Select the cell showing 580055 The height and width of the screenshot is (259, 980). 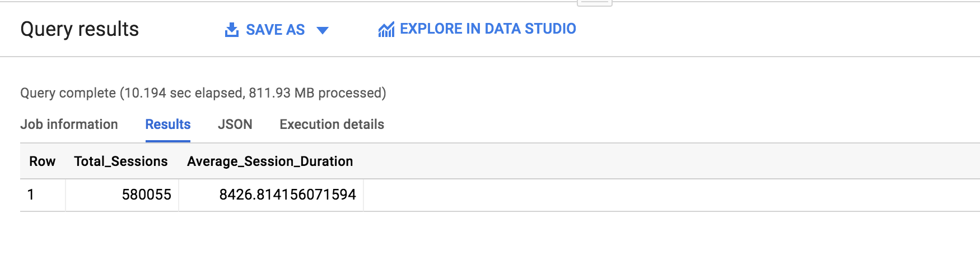[122, 195]
